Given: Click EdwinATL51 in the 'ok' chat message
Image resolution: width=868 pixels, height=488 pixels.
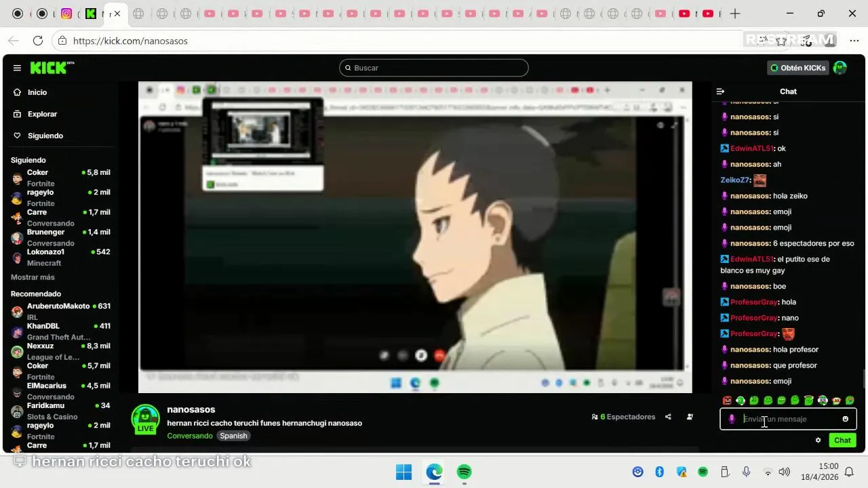Looking at the screenshot, I should click(753, 148).
